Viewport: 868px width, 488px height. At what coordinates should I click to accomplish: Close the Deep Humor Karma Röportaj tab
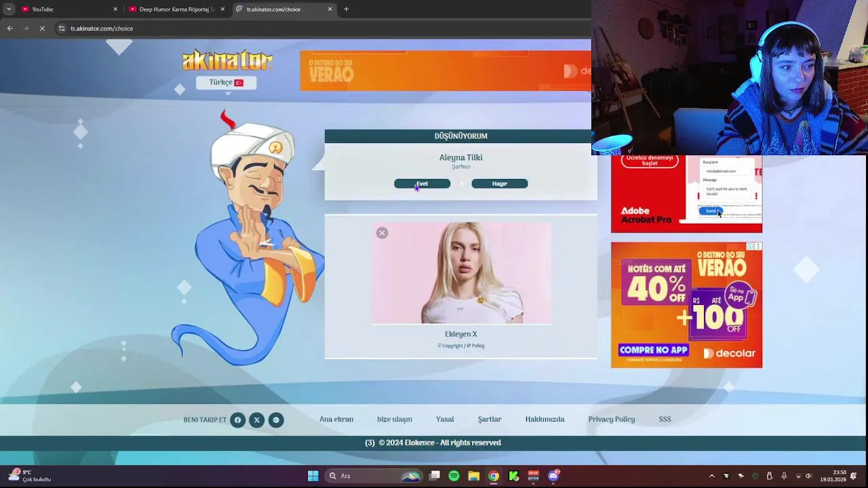tap(222, 9)
